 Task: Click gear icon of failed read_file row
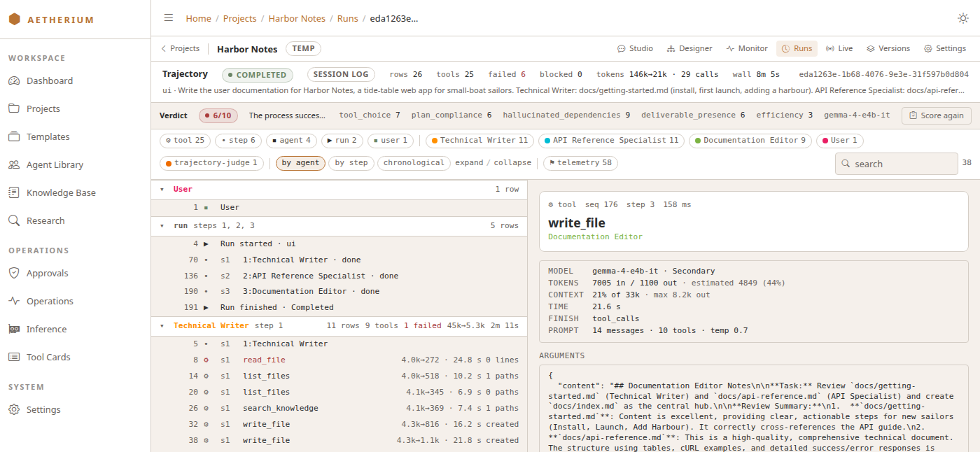click(x=206, y=360)
